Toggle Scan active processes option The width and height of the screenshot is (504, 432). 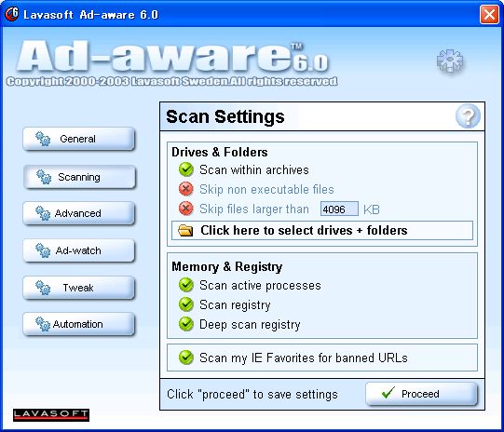(x=186, y=285)
